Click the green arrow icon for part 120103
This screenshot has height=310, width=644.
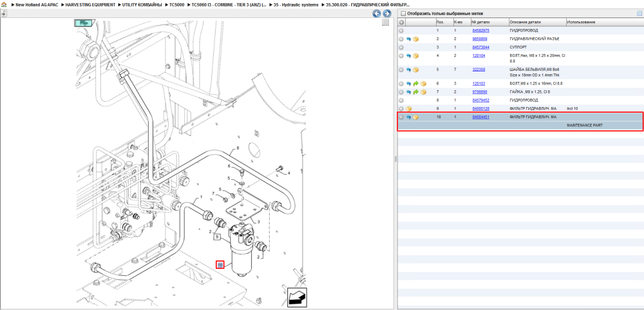415,84
